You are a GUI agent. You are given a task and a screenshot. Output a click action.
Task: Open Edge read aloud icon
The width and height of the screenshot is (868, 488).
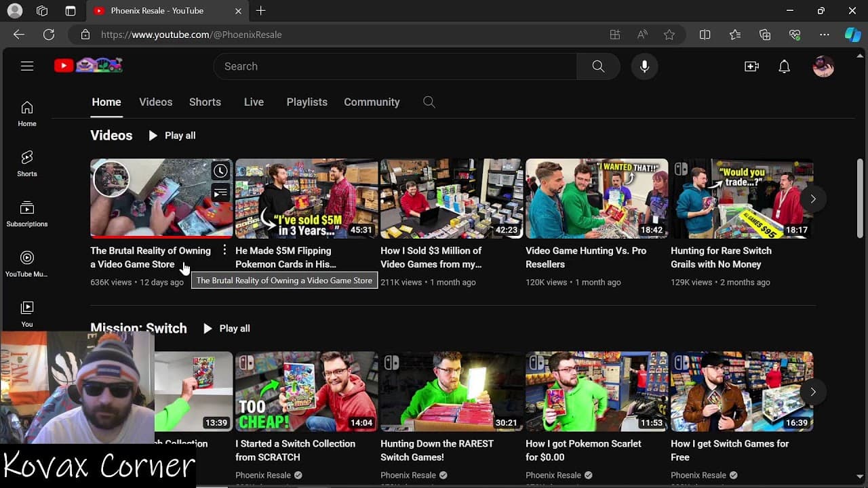click(x=642, y=35)
